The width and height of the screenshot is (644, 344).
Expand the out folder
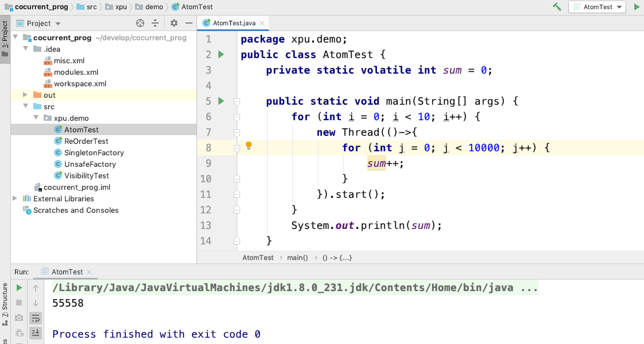[25, 95]
